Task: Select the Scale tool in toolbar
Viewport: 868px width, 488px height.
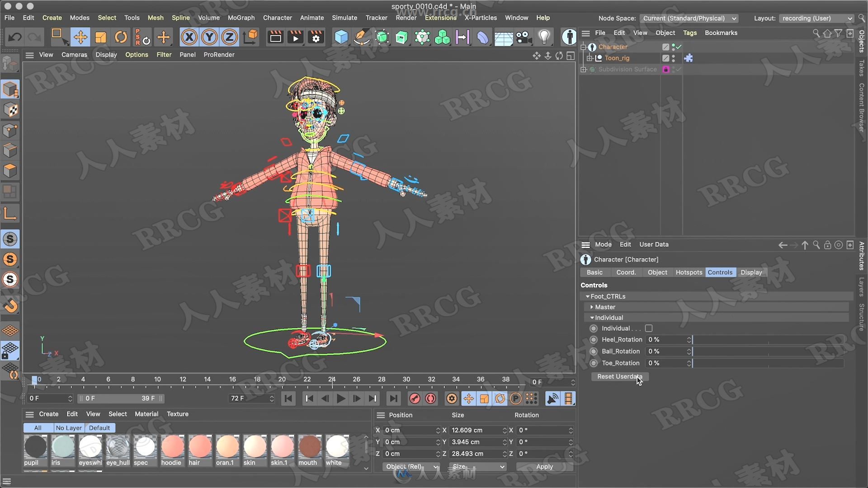Action: pyautogui.click(x=101, y=37)
